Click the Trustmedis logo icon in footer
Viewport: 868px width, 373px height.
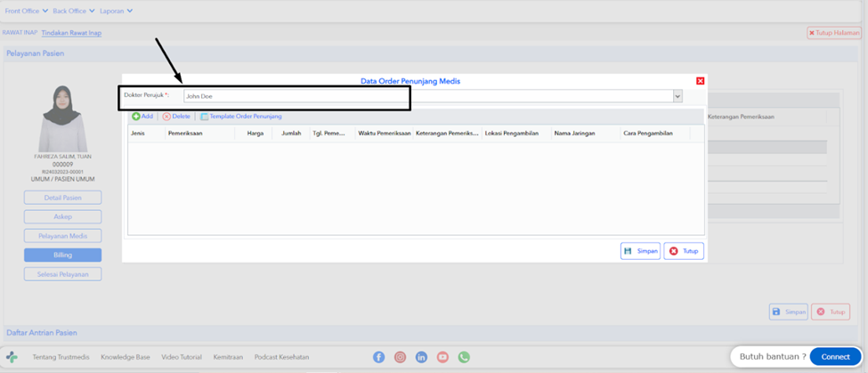(12, 357)
